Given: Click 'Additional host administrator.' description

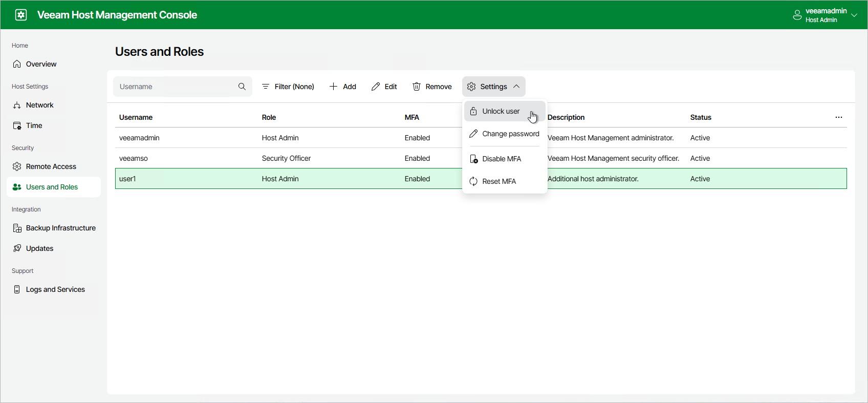Looking at the screenshot, I should [593, 179].
